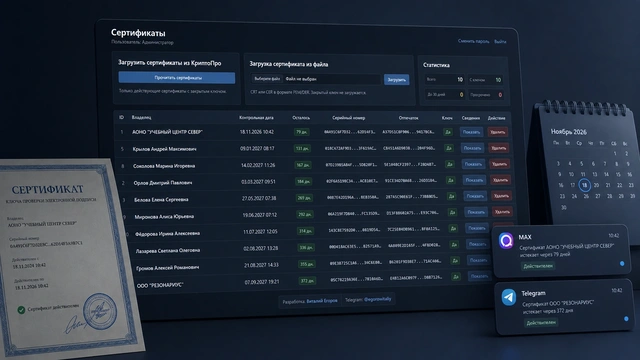The image size is (640, 360).
Task: Click the MAX messenger app icon
Action: click(x=506, y=240)
